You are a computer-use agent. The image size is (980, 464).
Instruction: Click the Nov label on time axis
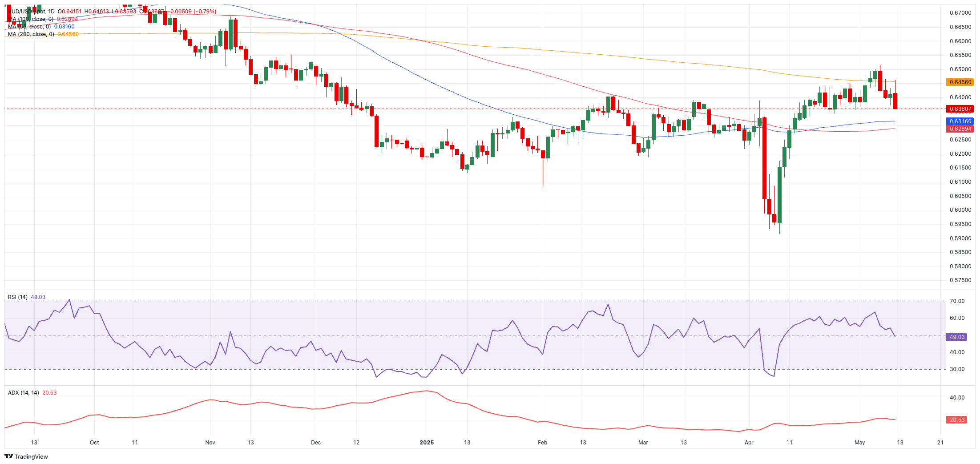click(210, 443)
